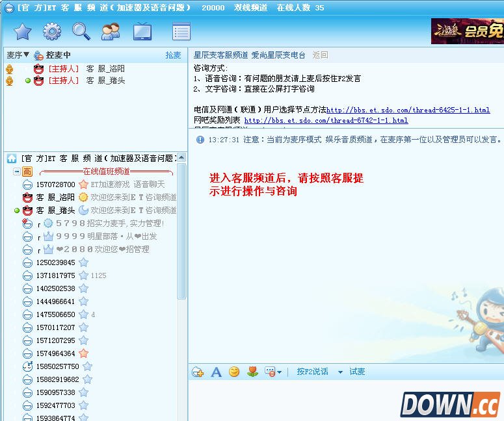Click the 返回 link
This screenshot has width=504, height=421.
[x=320, y=55]
